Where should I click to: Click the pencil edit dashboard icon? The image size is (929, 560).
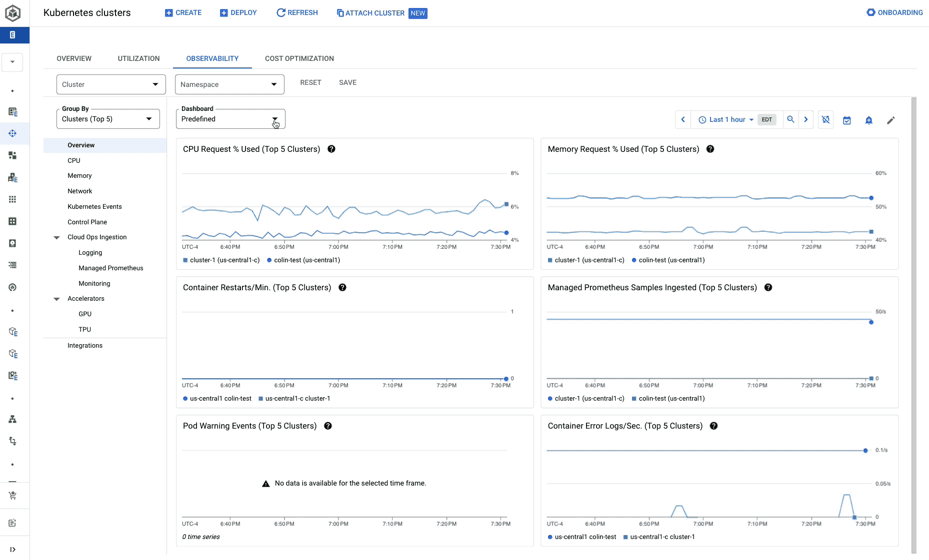[x=891, y=120]
